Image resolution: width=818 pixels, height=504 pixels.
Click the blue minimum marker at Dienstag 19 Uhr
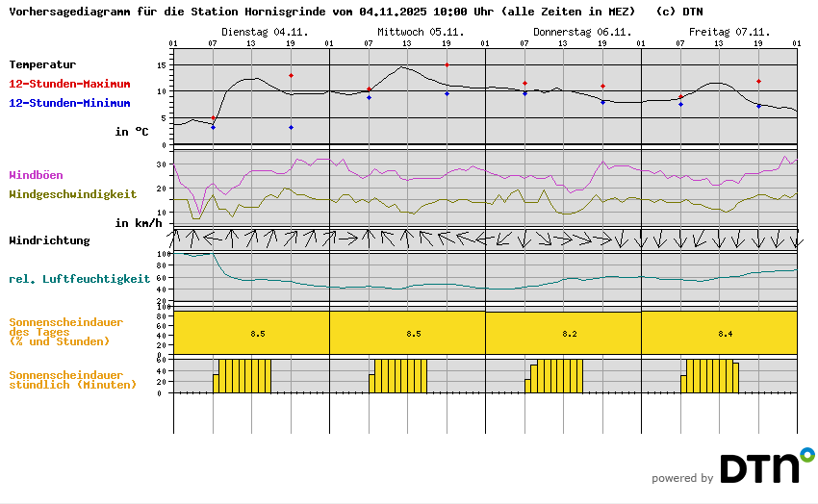pyautogui.click(x=291, y=127)
